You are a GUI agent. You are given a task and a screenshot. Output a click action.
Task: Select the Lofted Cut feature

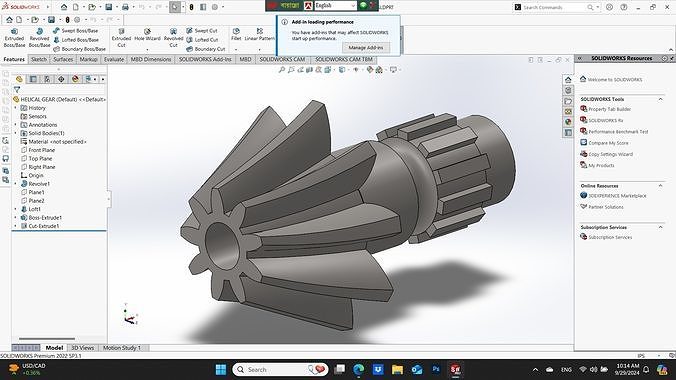pyautogui.click(x=202, y=40)
